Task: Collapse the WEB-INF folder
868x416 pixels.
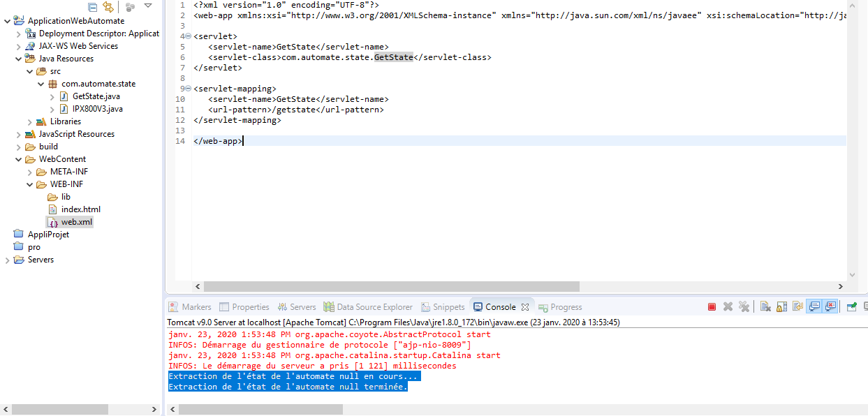Action: [x=29, y=184]
